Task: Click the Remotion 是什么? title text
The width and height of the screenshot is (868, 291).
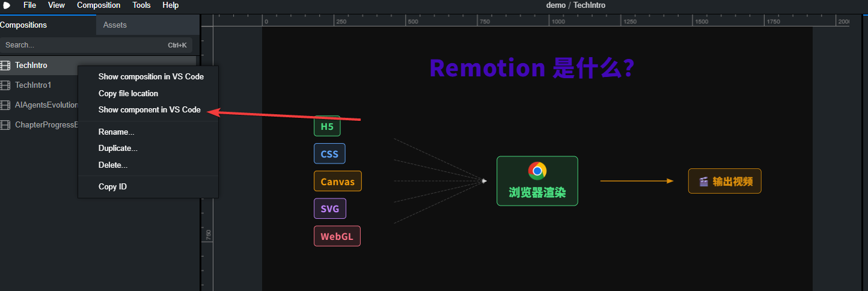Action: [x=532, y=68]
